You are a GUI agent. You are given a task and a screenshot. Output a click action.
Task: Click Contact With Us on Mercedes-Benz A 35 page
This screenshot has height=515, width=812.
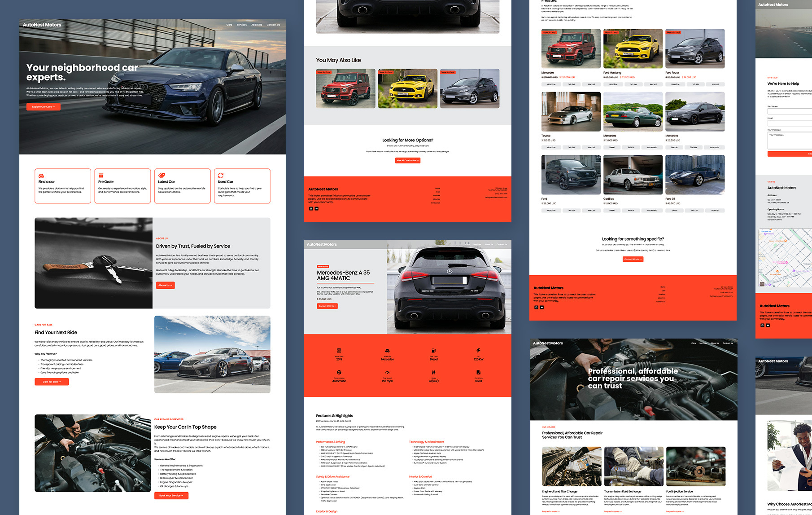click(x=327, y=306)
